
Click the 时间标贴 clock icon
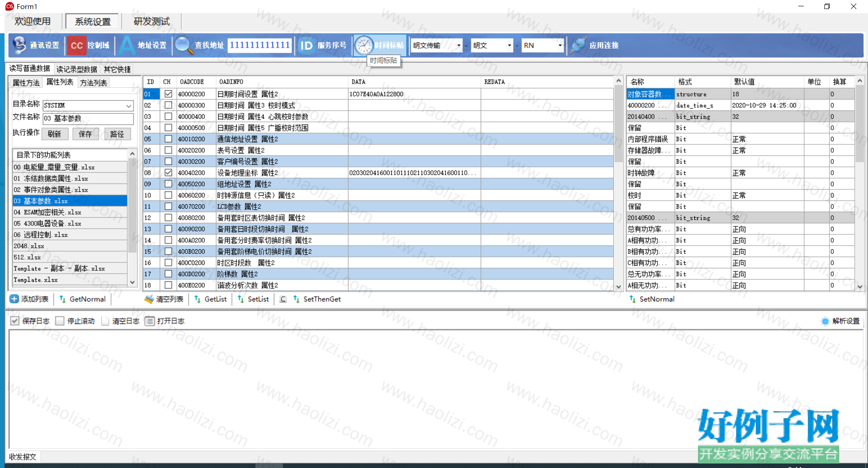(x=364, y=45)
